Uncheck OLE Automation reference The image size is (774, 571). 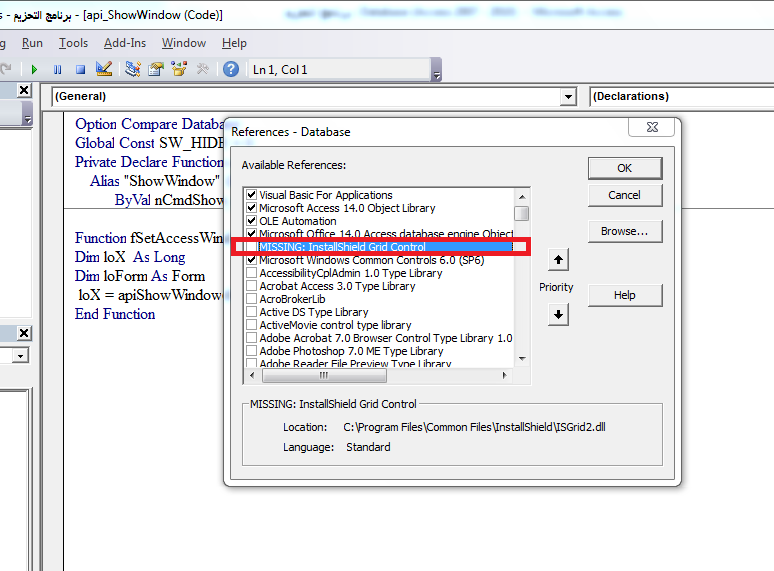click(251, 221)
